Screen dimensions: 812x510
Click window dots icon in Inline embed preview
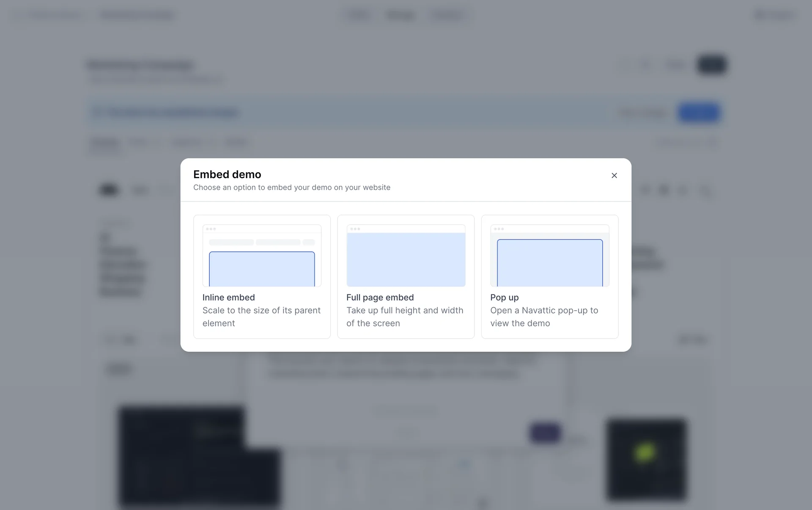211,229
